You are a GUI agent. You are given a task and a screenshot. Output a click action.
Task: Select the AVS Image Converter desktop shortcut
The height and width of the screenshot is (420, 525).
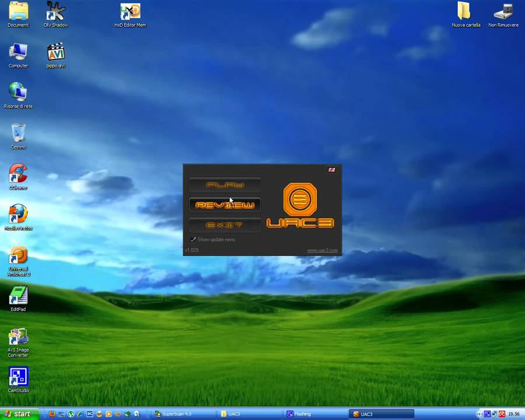pos(19,343)
